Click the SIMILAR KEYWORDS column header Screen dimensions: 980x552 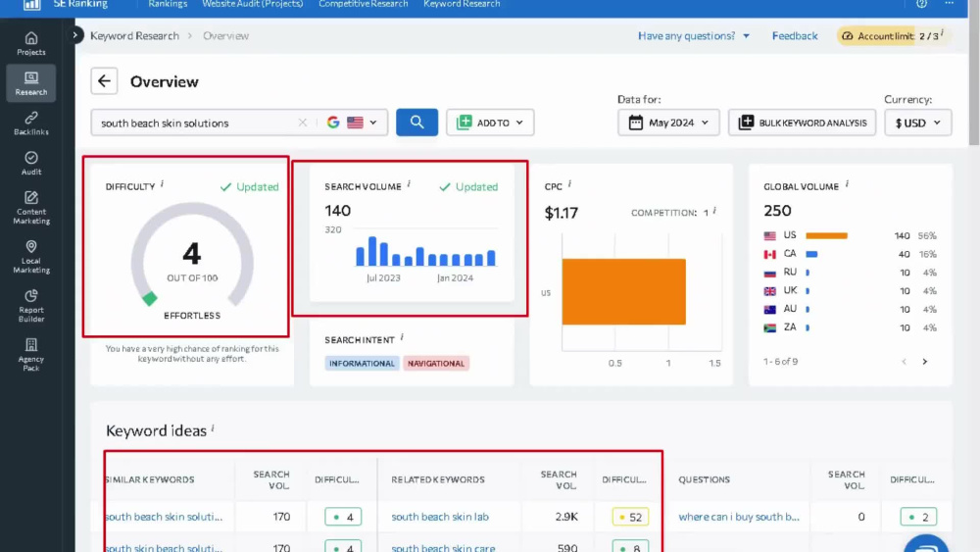coord(149,479)
